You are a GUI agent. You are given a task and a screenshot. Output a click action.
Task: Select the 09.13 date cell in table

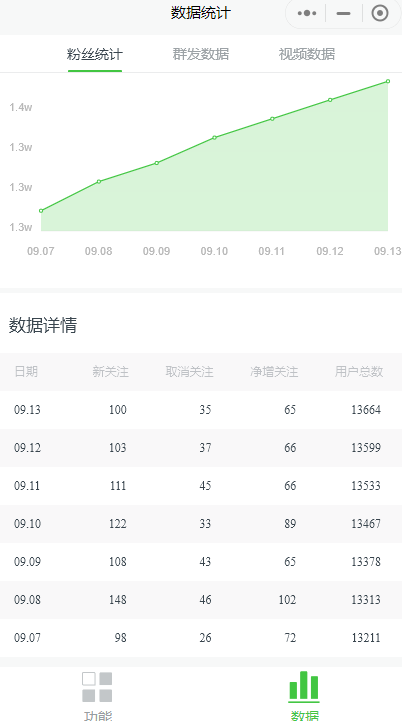[x=27, y=410]
